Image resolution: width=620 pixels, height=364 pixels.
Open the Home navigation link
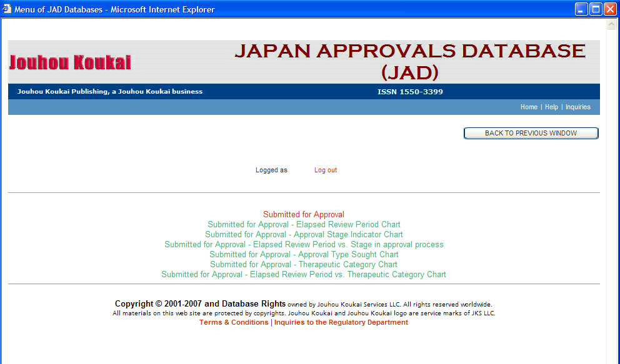pos(529,107)
